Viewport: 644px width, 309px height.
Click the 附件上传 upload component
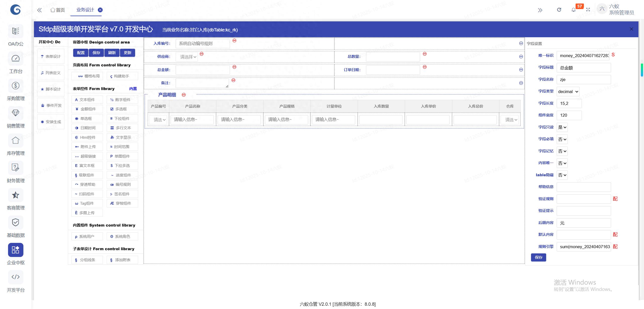[87, 147]
